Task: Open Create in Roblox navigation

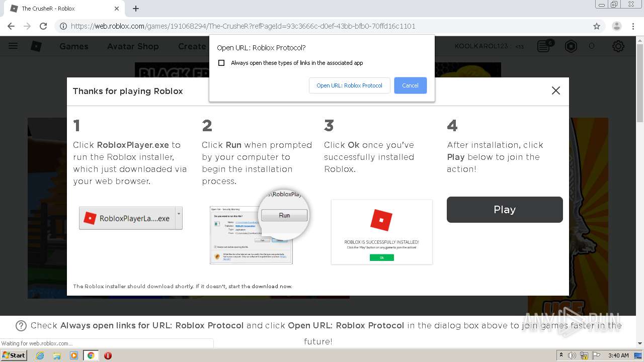Action: point(192,46)
